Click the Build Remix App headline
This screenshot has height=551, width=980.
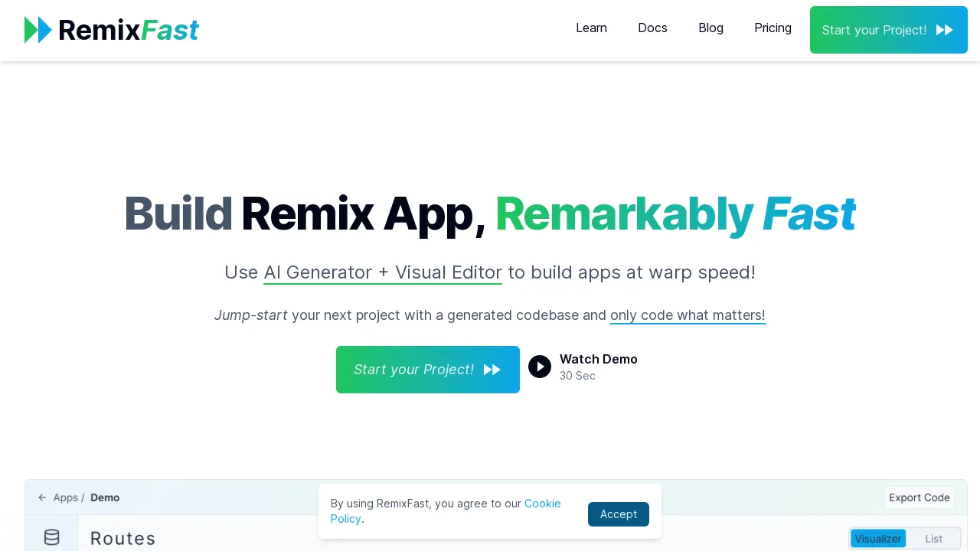[x=490, y=214]
